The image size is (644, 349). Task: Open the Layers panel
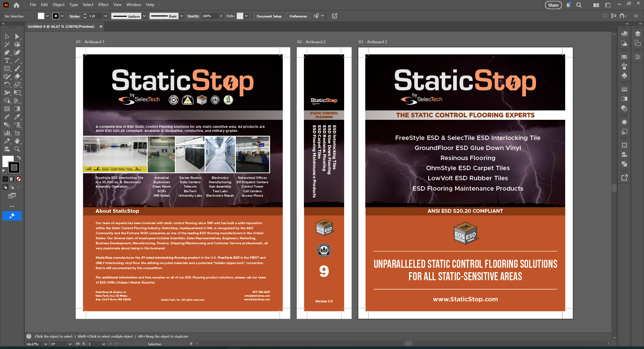point(638,34)
